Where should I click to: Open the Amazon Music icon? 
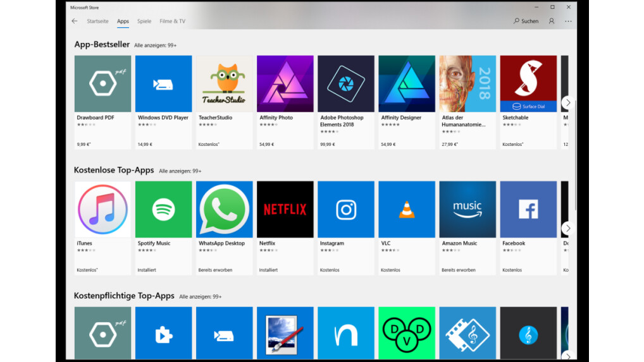(x=468, y=210)
